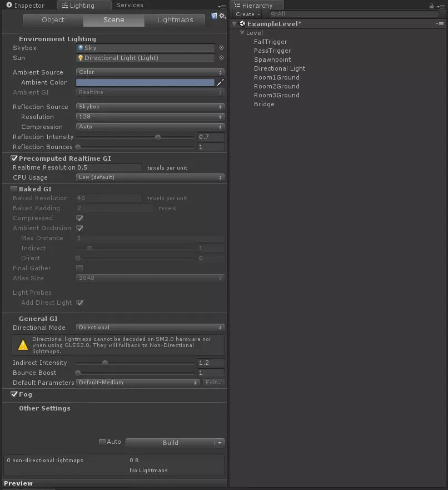Viewport: 448px width, 490px height.
Task: Open the ExampleLevel scene options menu
Action: pos(440,24)
